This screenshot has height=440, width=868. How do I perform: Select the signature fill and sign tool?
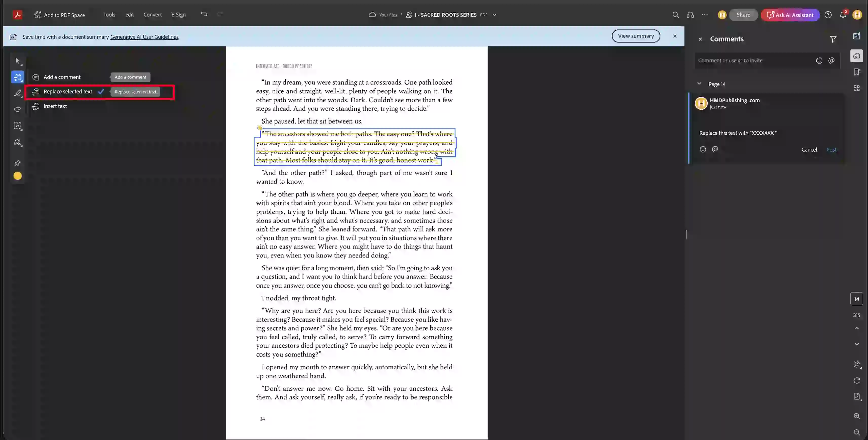coord(17,142)
